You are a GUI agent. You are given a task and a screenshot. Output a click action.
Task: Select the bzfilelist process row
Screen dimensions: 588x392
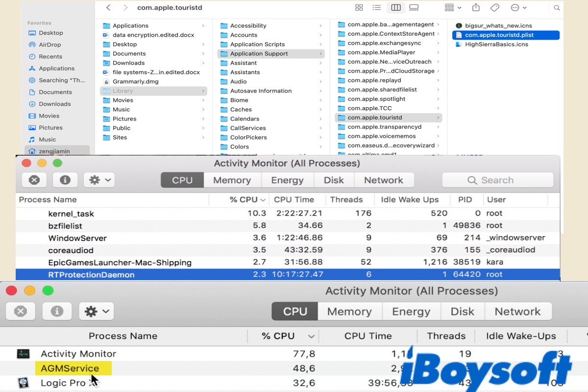pyautogui.click(x=288, y=225)
